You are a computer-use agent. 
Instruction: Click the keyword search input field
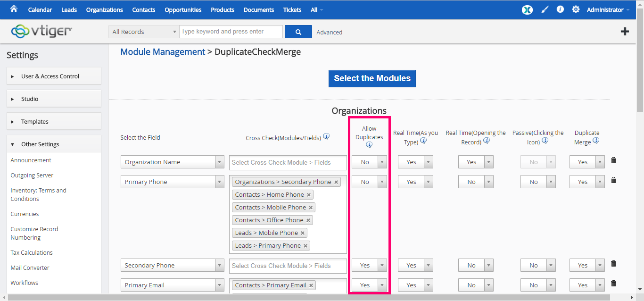point(231,32)
